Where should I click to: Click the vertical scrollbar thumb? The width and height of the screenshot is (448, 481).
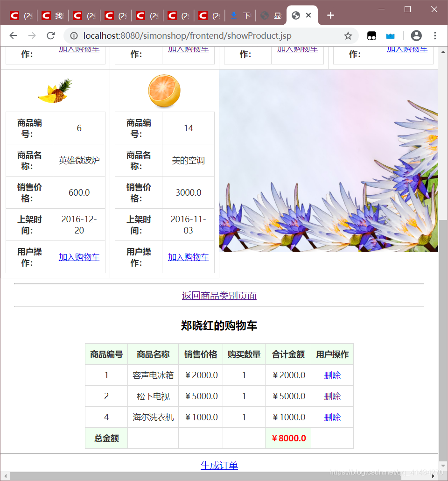[443, 340]
